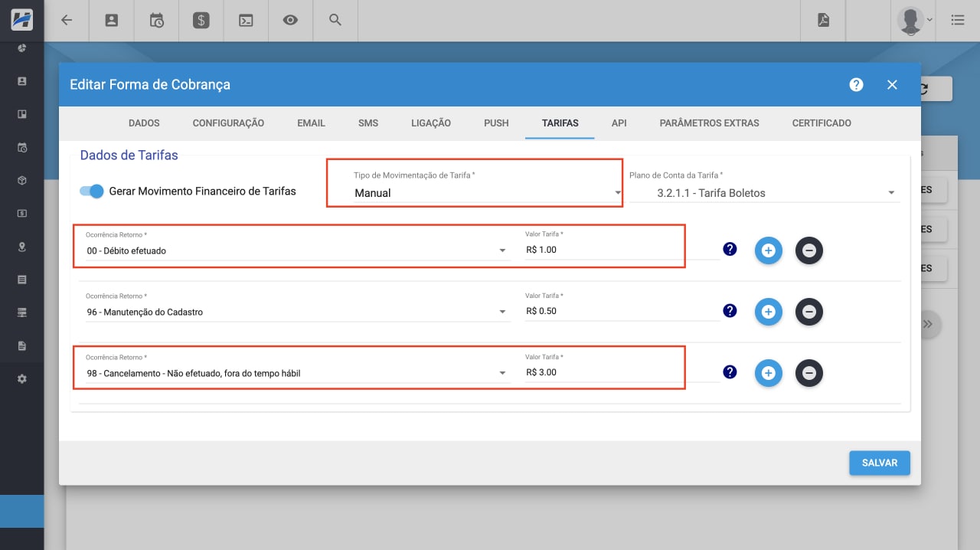
Task: Click the Valor Tarifa field showing R$ 1.00
Action: click(x=622, y=250)
